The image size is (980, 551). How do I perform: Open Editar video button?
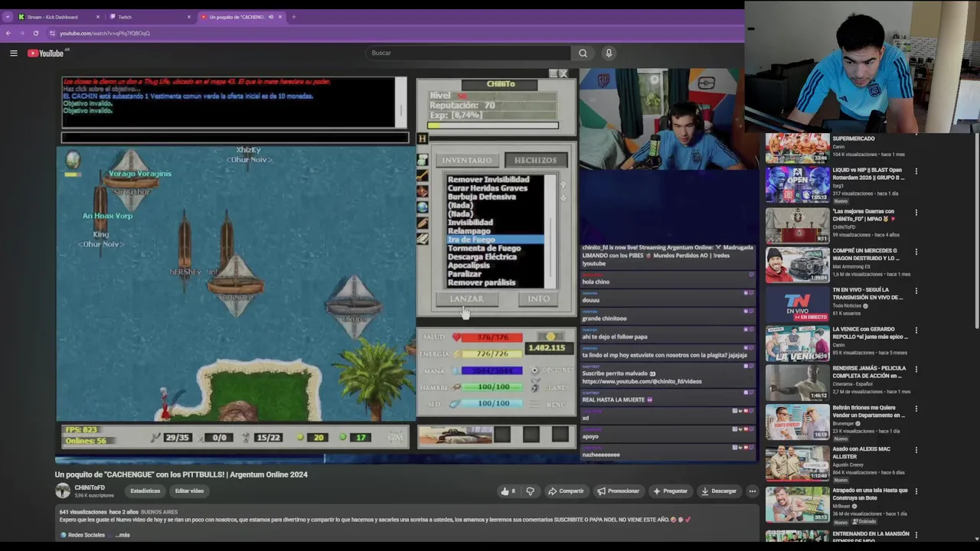189,491
